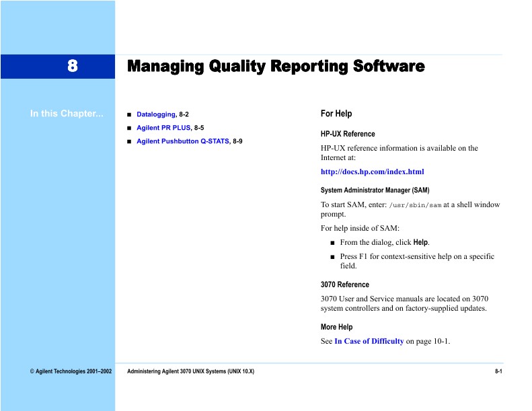532x411 pixels.
Task: Click the 3070 User and Service manuals paragraph
Action: pyautogui.click(x=404, y=303)
